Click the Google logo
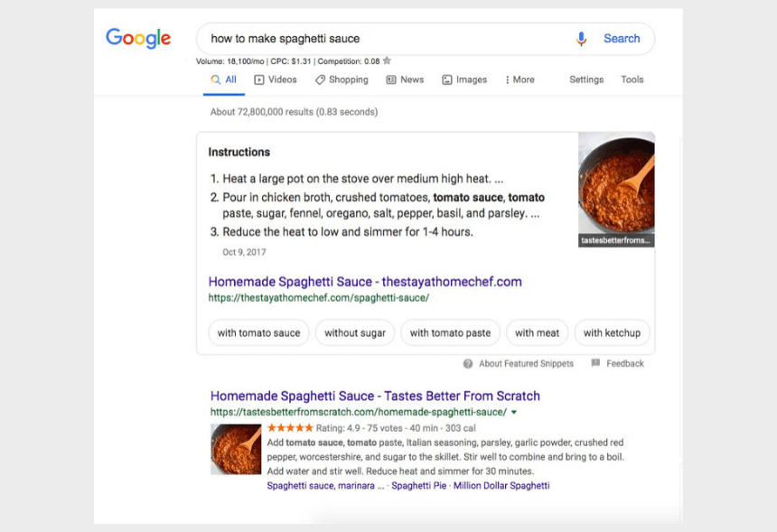 click(138, 38)
